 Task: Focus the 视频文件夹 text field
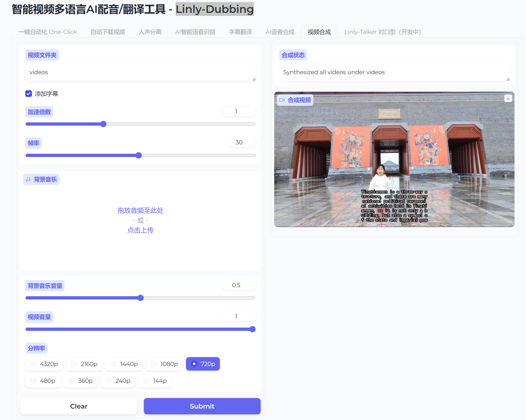click(140, 72)
